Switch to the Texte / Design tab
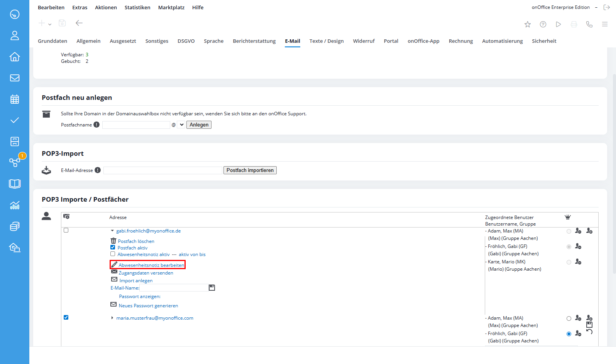The height and width of the screenshot is (364, 616). pos(326,41)
